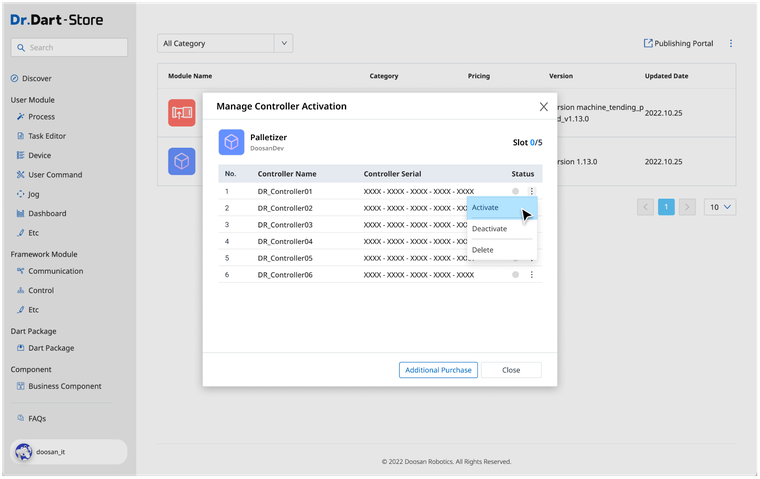Open the page size dropdown showing 10
Viewport: 760px width, 479px height.
720,207
